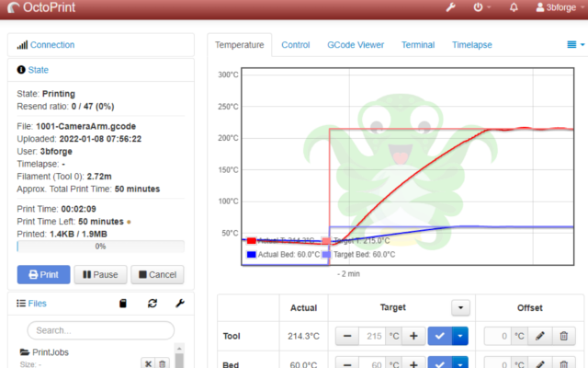Open the GCode Viewer tab
Screen dimensions: 588x368
click(356, 45)
